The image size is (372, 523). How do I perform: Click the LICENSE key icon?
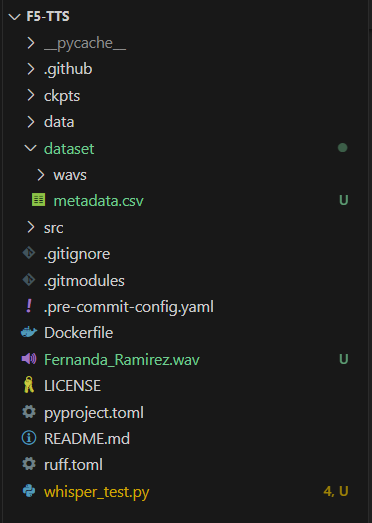tap(29, 385)
